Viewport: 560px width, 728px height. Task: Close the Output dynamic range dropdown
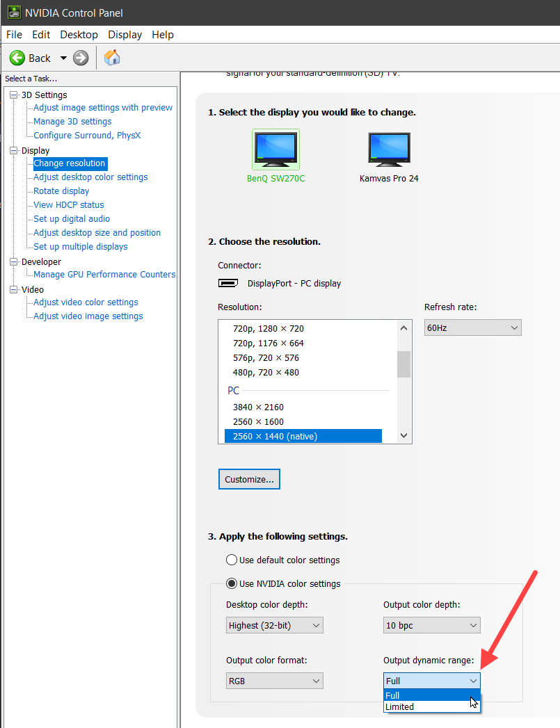coord(432,681)
